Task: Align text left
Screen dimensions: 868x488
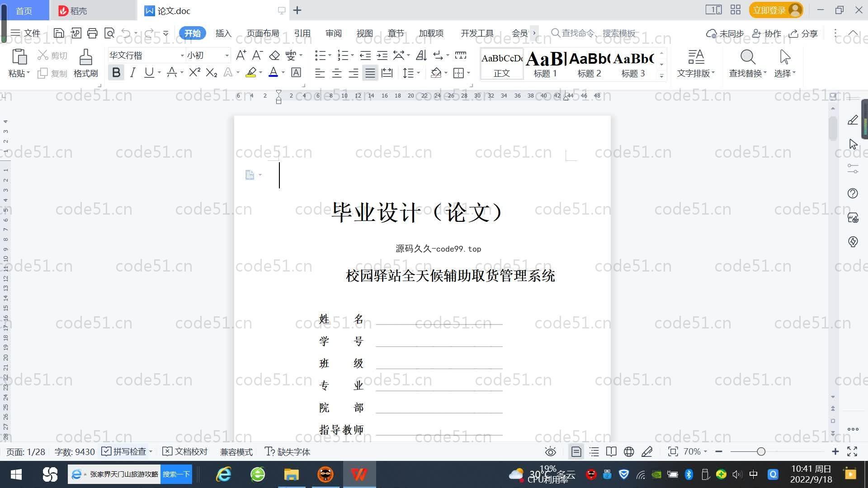Action: point(320,73)
